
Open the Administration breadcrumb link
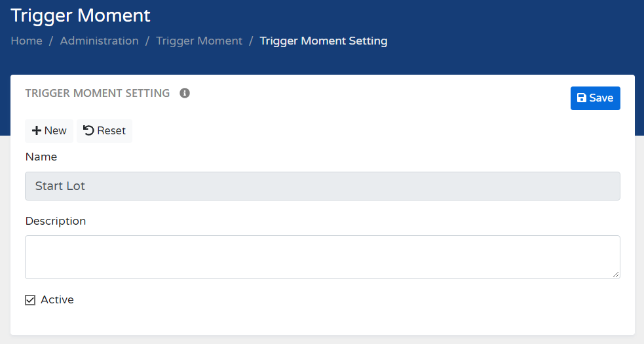point(99,41)
